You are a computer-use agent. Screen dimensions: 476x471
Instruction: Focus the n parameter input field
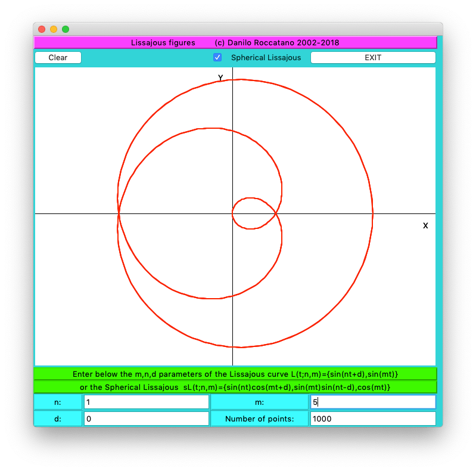coord(146,402)
